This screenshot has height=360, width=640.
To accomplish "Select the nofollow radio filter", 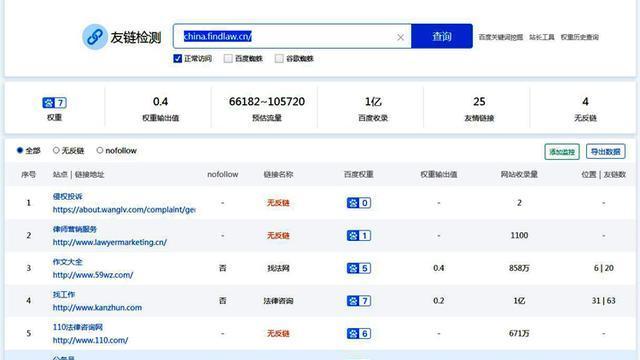I will (x=100, y=150).
